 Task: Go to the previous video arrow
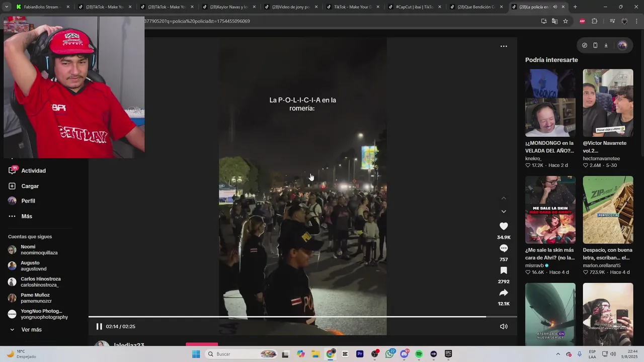tap(504, 198)
